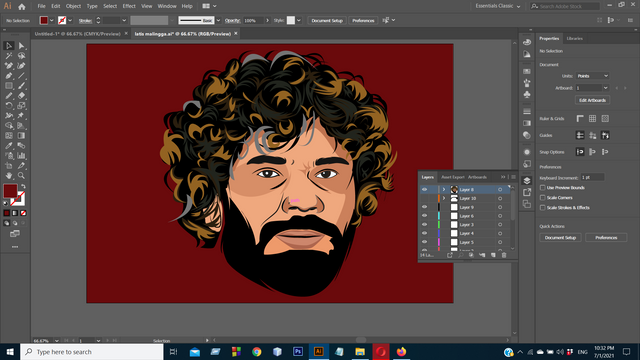Image resolution: width=640 pixels, height=360 pixels.
Task: Open the Effect menu
Action: pyautogui.click(x=129, y=6)
